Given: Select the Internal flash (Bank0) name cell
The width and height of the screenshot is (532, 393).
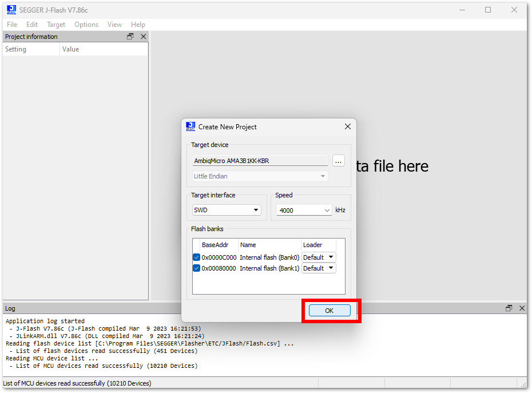Looking at the screenshot, I should (269, 257).
